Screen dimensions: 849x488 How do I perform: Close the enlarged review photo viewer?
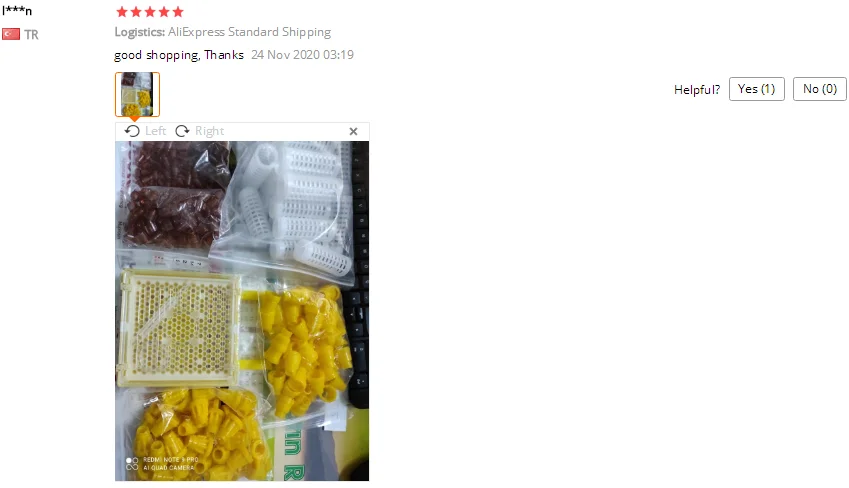click(x=354, y=131)
